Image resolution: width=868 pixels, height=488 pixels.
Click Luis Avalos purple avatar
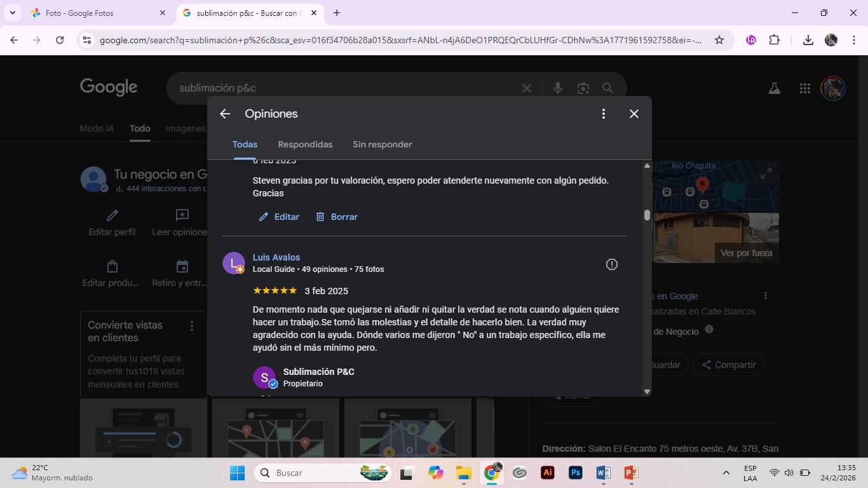click(x=234, y=263)
